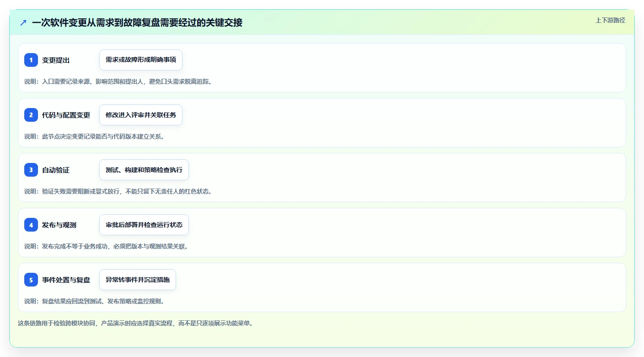Click the 变更提出 step title
The width and height of the screenshot is (644, 357).
tap(56, 60)
